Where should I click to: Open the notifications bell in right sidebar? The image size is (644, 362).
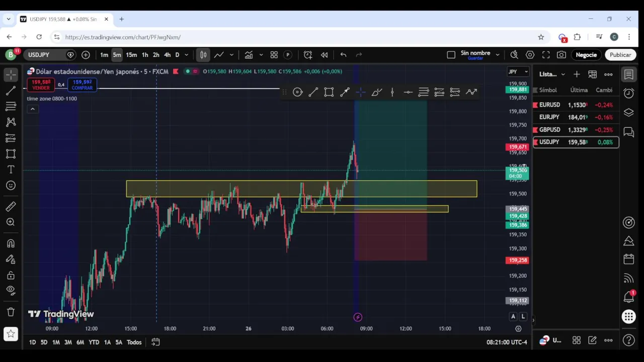[628, 297]
